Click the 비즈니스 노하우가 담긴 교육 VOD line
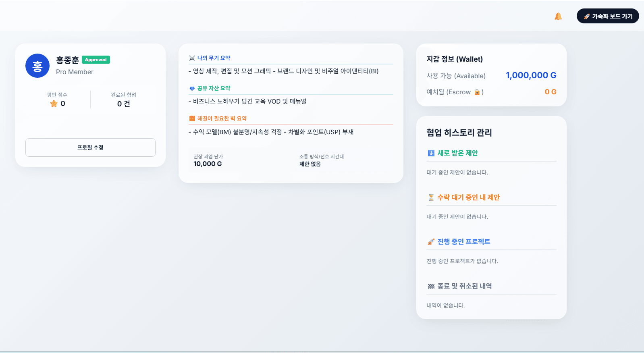644x353 pixels. coord(247,102)
